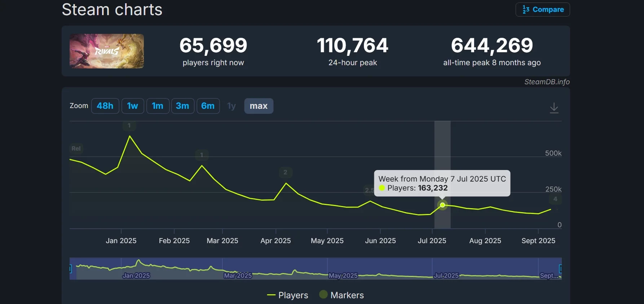Choose the 3m zoom option

tap(182, 106)
